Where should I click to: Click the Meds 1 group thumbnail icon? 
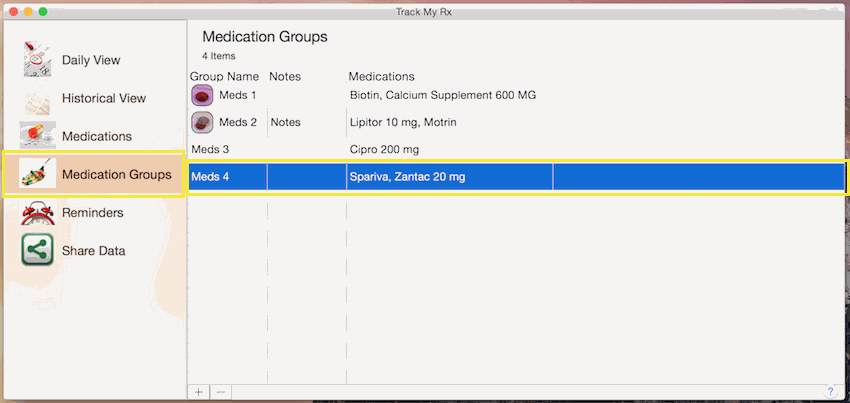click(x=202, y=95)
